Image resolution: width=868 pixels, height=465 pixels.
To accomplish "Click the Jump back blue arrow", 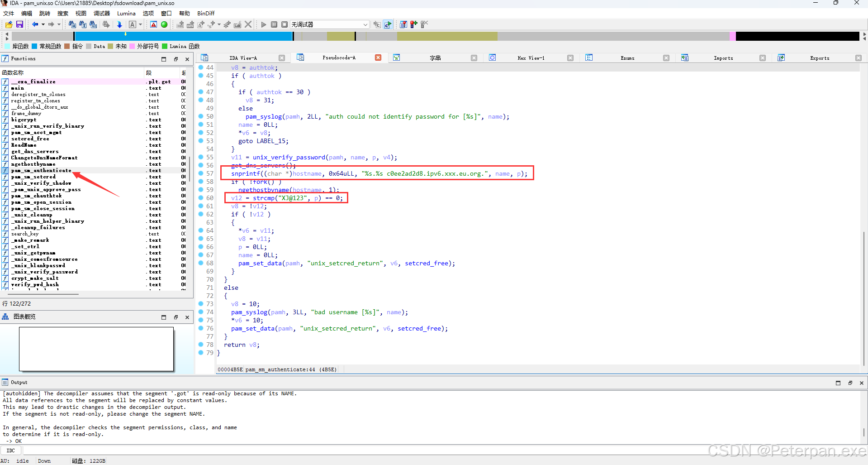I will (35, 24).
